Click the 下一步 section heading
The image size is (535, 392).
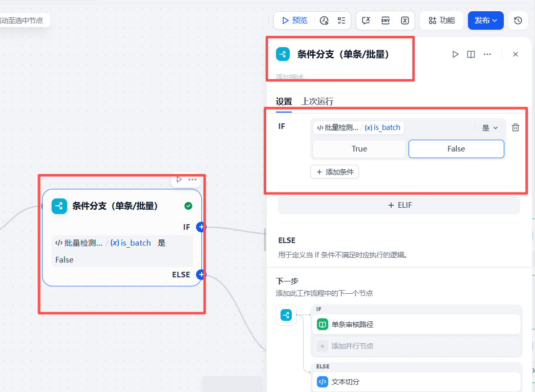287,281
